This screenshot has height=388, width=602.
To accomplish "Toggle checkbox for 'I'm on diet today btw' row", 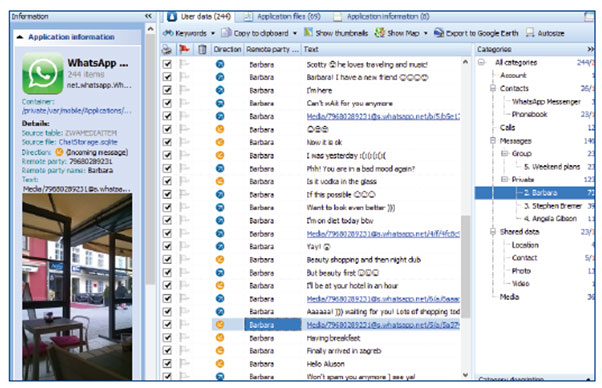I will [167, 220].
